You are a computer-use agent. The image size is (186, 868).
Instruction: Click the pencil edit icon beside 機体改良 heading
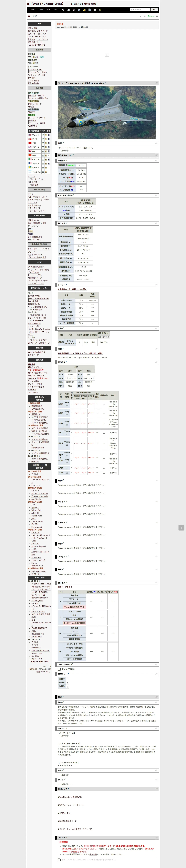[x=67, y=582]
